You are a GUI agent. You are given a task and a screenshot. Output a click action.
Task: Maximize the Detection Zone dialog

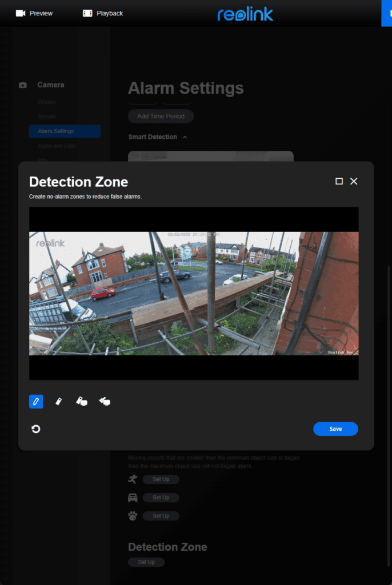tap(339, 181)
